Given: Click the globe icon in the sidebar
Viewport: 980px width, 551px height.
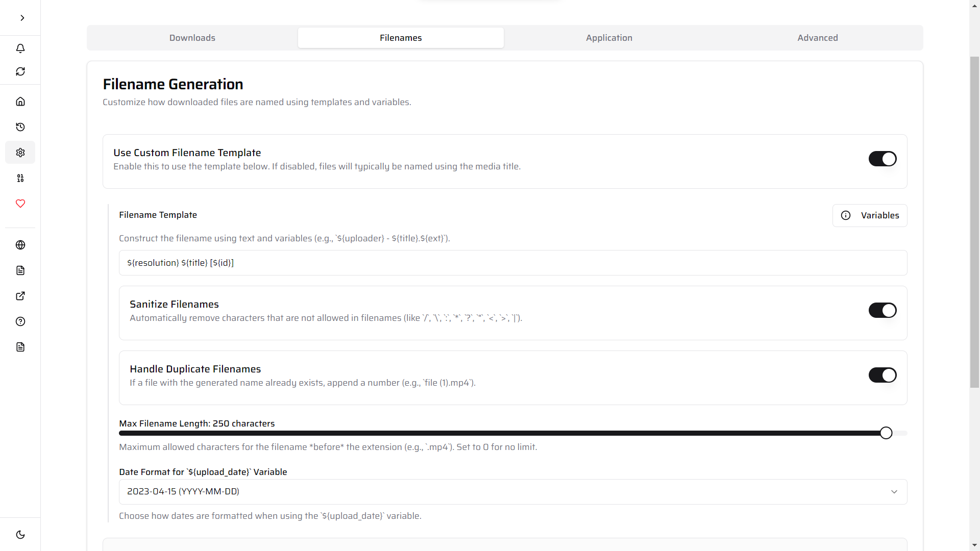Looking at the screenshot, I should coord(20,245).
